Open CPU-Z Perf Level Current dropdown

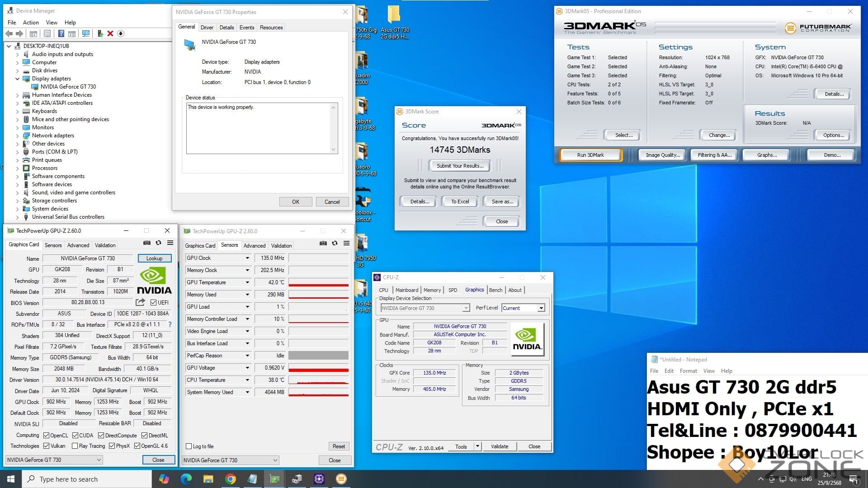[541, 308]
